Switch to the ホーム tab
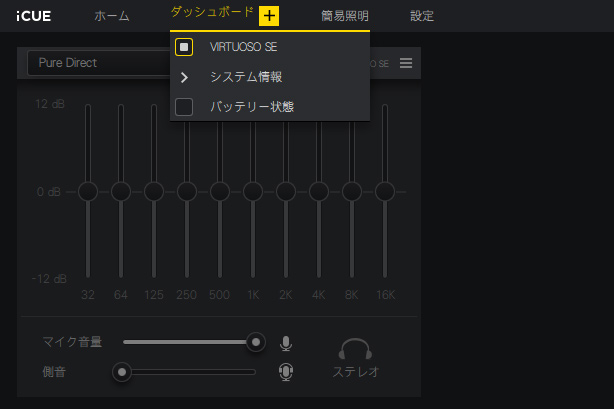This screenshot has width=614, height=409. pos(111,16)
